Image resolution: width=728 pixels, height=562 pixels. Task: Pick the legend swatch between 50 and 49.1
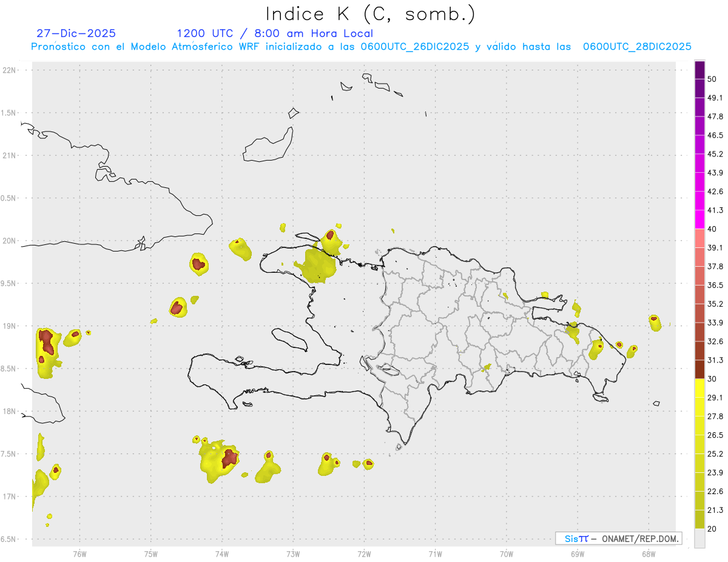[700, 89]
